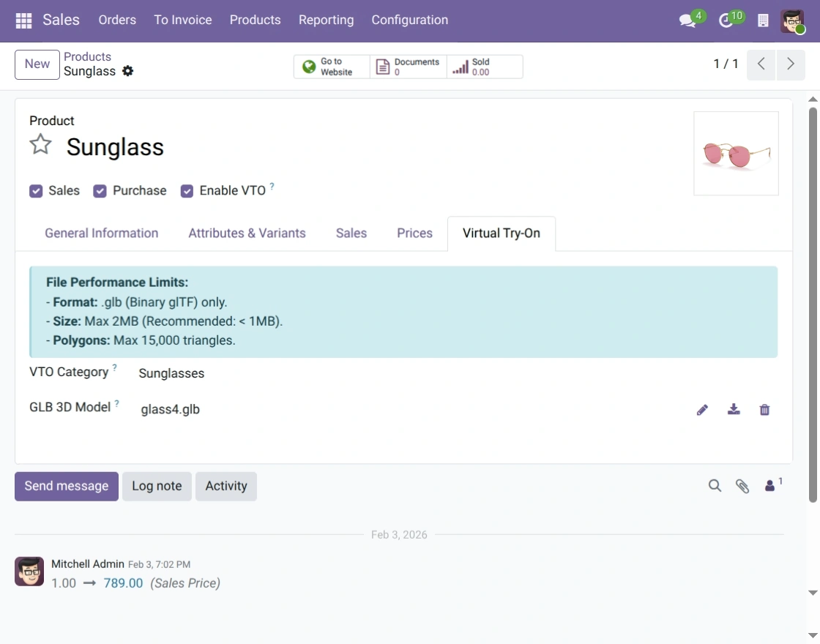Delete the glass4.glb file with trash icon
The height and width of the screenshot is (644, 820).
pos(764,409)
